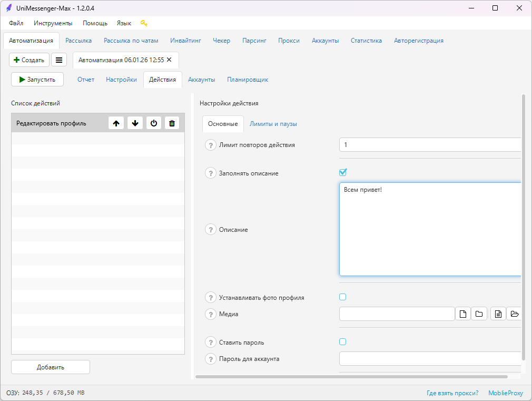Click the Запустить button
532x401 pixels.
[x=37, y=80]
